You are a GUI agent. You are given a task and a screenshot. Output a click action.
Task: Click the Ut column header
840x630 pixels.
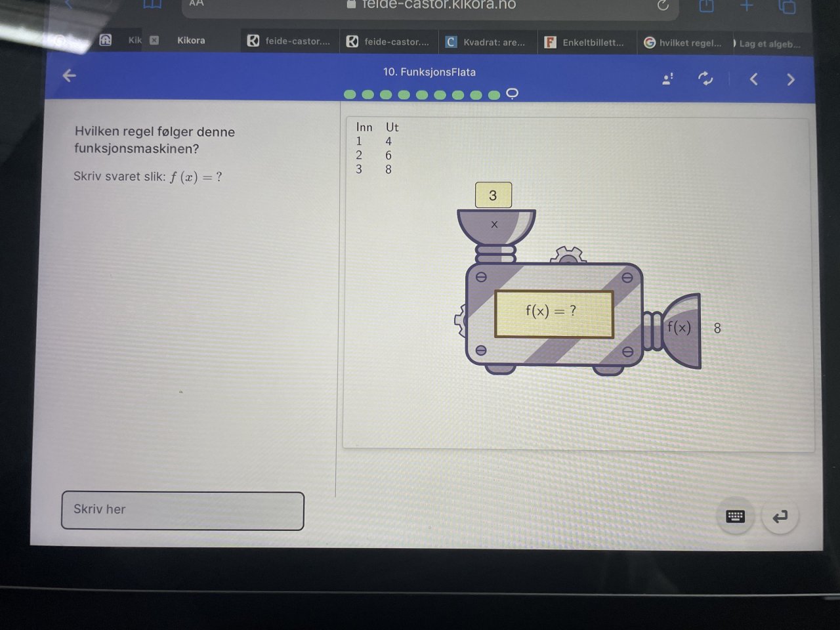[392, 127]
